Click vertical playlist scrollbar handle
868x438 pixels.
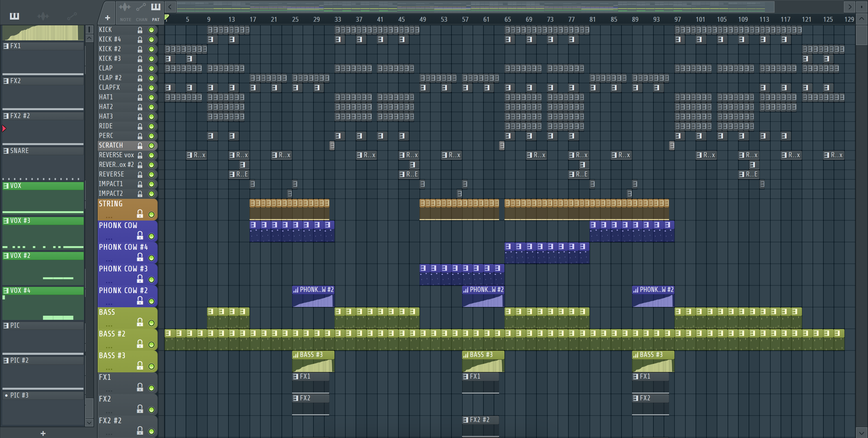(x=861, y=35)
